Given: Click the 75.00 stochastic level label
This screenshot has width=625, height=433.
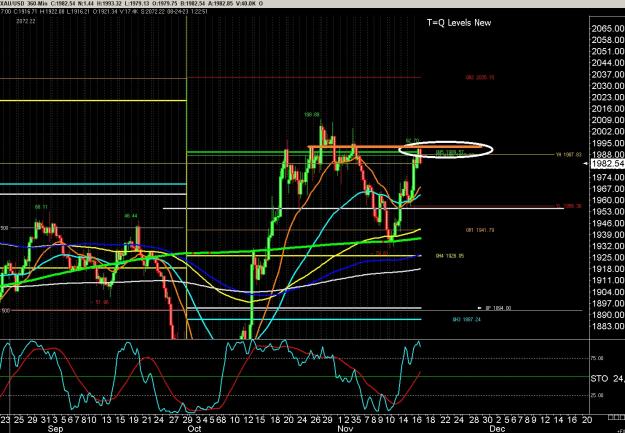Looking at the screenshot, I should [597, 358].
